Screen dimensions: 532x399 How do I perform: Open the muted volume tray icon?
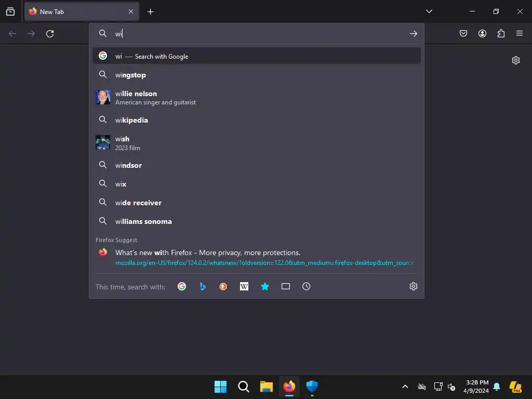[451, 387]
